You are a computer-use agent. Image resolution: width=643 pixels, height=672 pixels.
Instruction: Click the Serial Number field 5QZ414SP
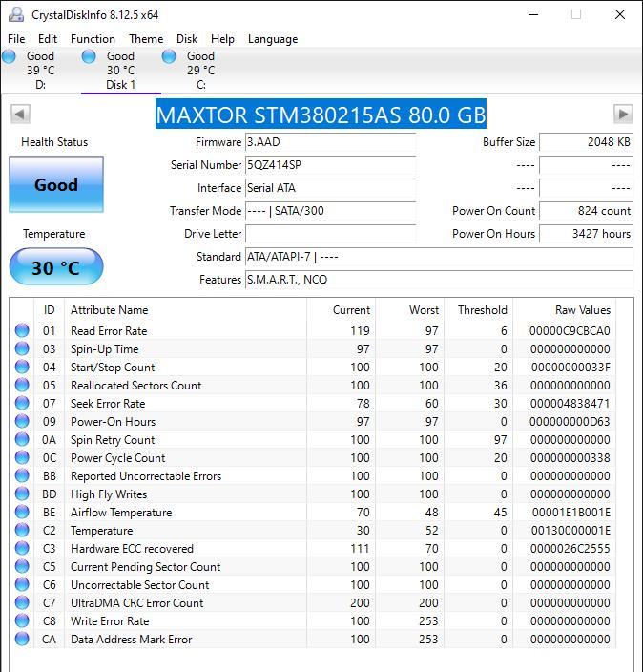tap(330, 165)
